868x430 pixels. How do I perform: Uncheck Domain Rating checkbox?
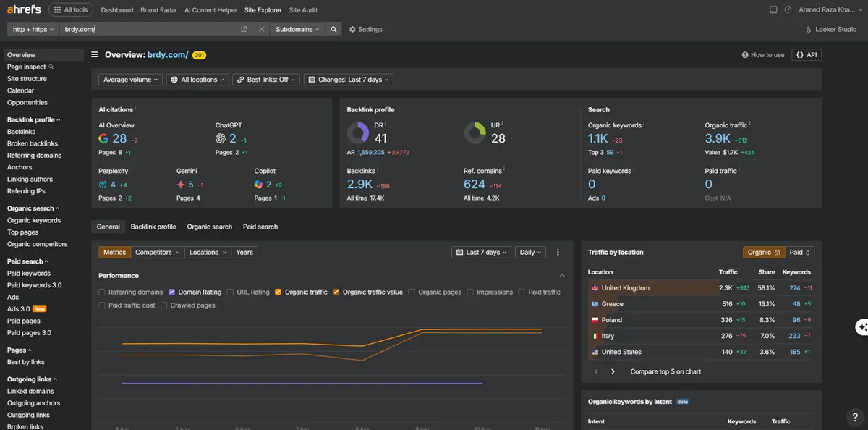(172, 292)
